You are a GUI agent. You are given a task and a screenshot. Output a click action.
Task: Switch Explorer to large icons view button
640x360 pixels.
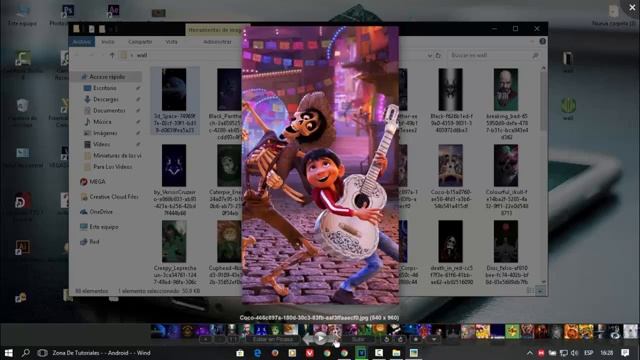[x=540, y=291]
